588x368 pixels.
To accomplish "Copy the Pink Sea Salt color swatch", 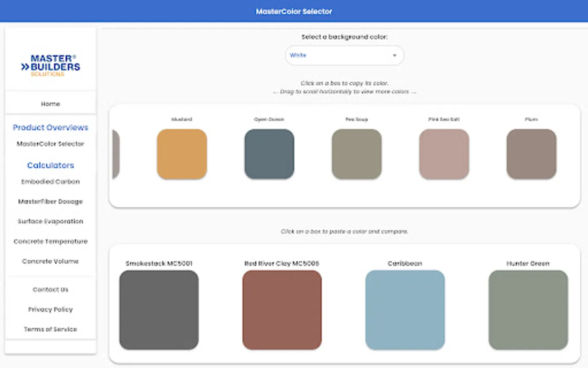I will 444,154.
